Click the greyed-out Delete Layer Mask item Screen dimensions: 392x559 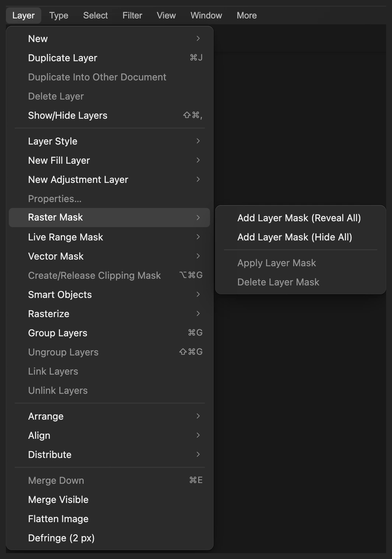(301, 282)
